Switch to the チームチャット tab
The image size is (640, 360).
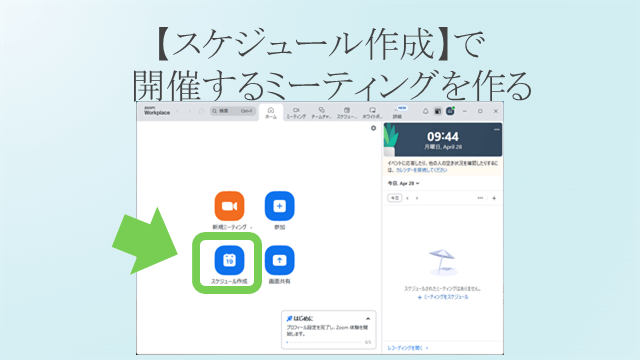point(321,113)
